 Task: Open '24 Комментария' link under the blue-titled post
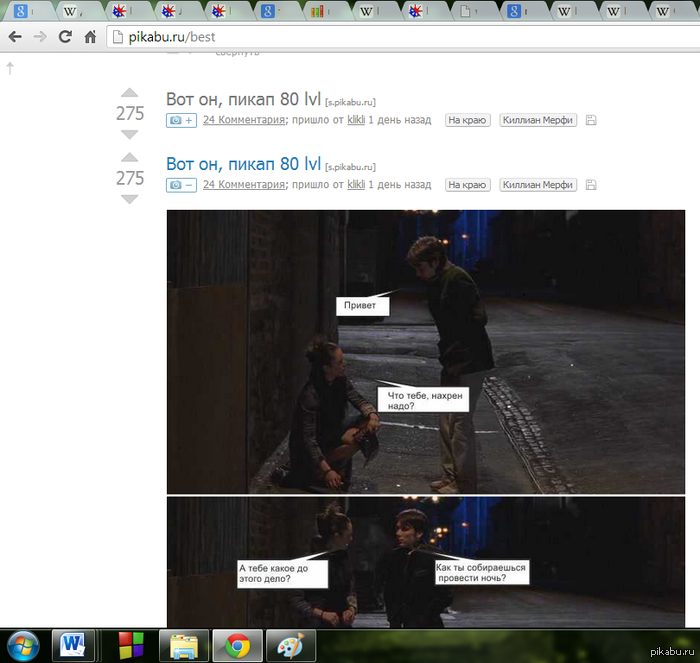tap(244, 185)
